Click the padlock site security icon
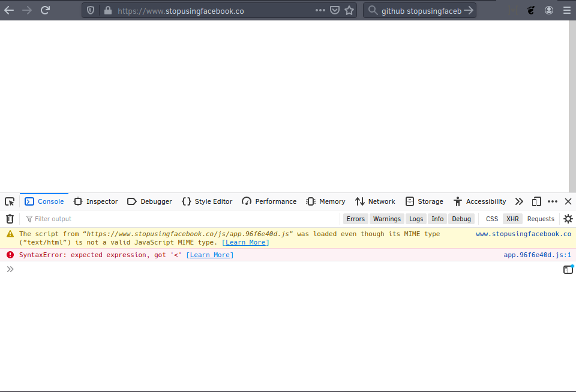The height and width of the screenshot is (392, 576). [107, 10]
